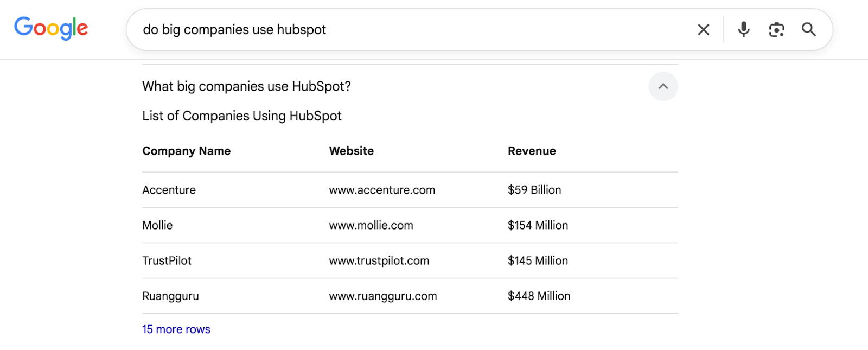
Task: Submit search with magnifying glass icon
Action: pyautogui.click(x=809, y=29)
